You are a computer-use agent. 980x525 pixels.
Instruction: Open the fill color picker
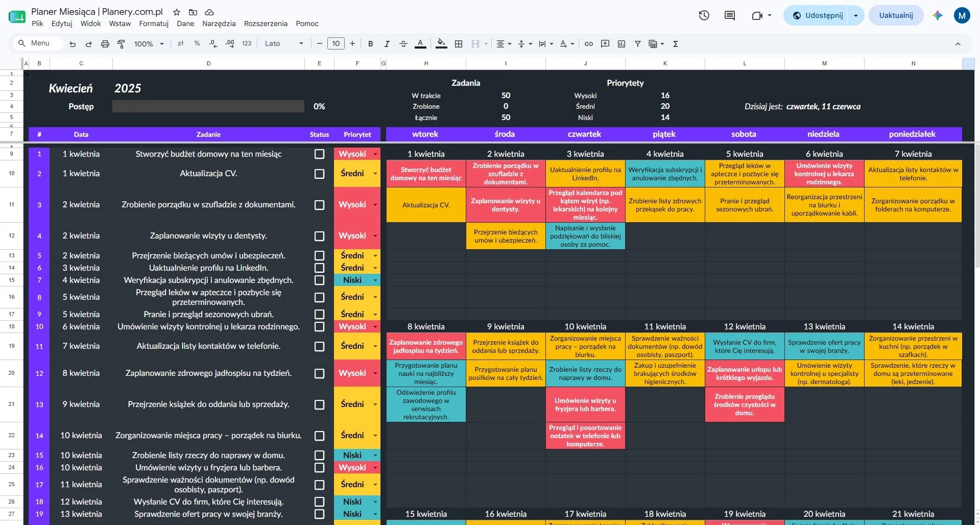(442, 44)
